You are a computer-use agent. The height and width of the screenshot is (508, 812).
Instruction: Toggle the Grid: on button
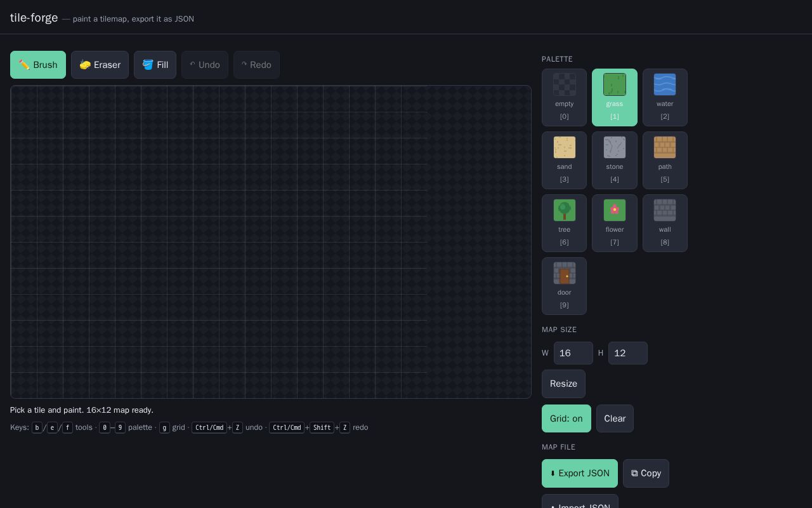click(x=566, y=418)
